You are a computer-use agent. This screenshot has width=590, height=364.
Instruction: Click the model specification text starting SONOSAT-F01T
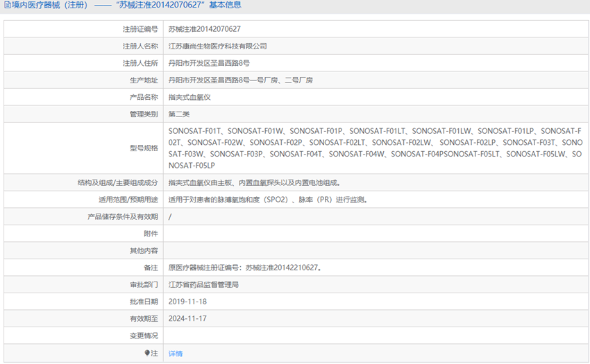coord(376,148)
